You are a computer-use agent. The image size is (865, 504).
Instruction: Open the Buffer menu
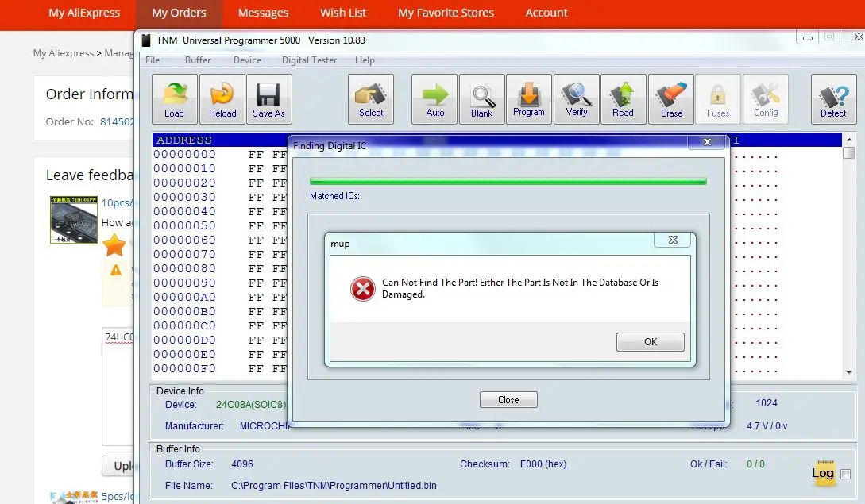[x=198, y=60]
